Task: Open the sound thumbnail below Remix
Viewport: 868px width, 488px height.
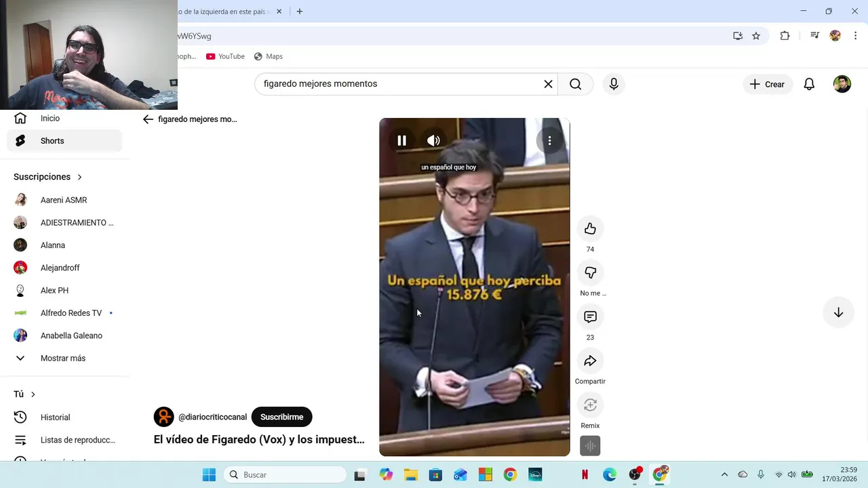Action: pyautogui.click(x=590, y=446)
